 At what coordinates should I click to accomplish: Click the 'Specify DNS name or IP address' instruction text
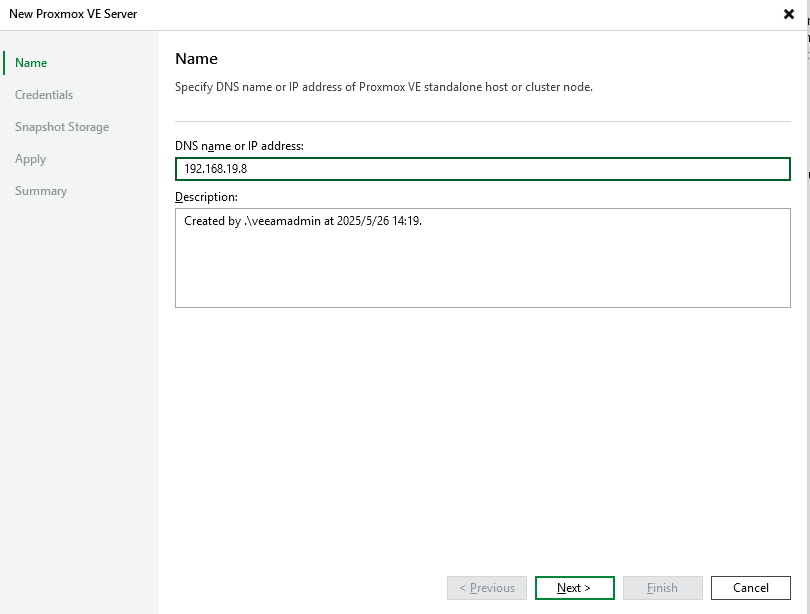pos(384,87)
